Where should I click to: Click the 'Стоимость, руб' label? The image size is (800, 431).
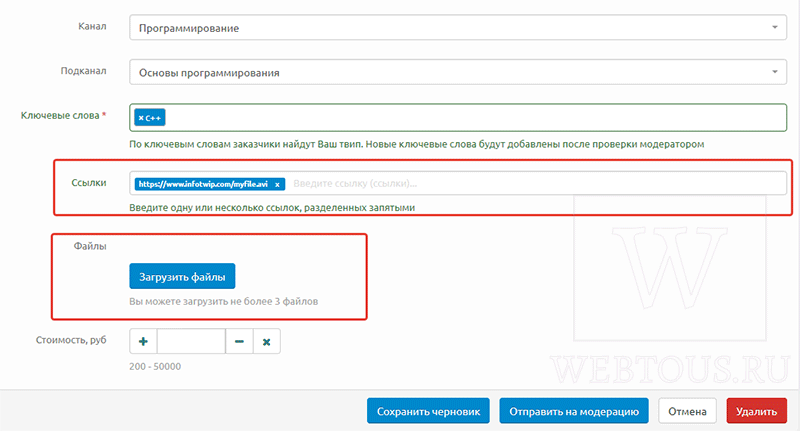coord(71,340)
